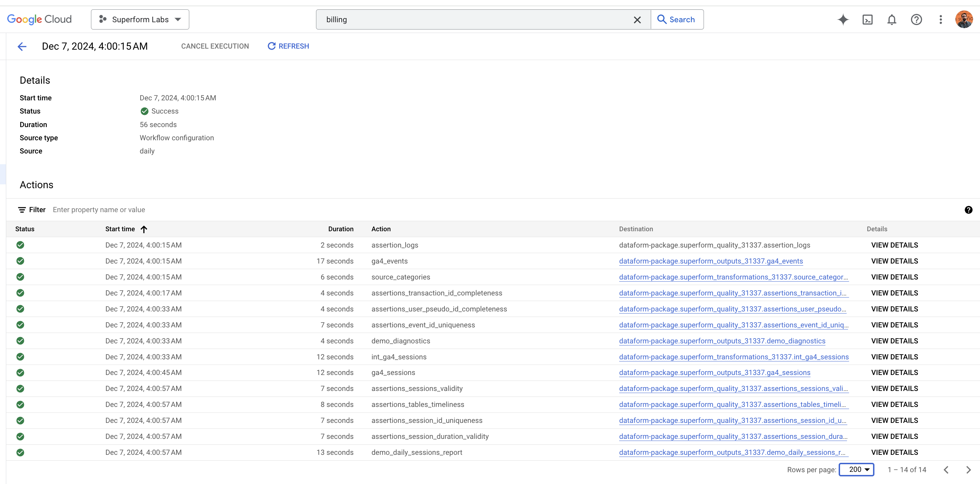
Task: Click the success icon for int_ga4_sessions row
Action: coord(20,357)
